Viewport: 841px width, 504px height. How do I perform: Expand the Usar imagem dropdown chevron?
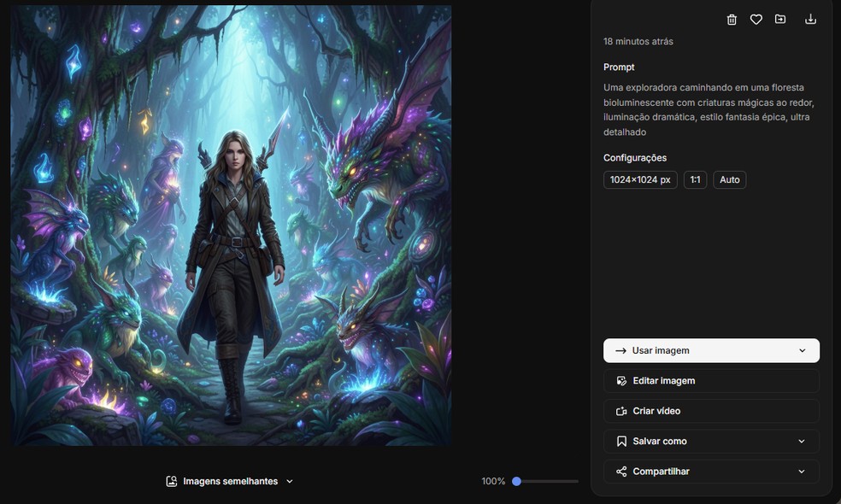[x=803, y=350]
